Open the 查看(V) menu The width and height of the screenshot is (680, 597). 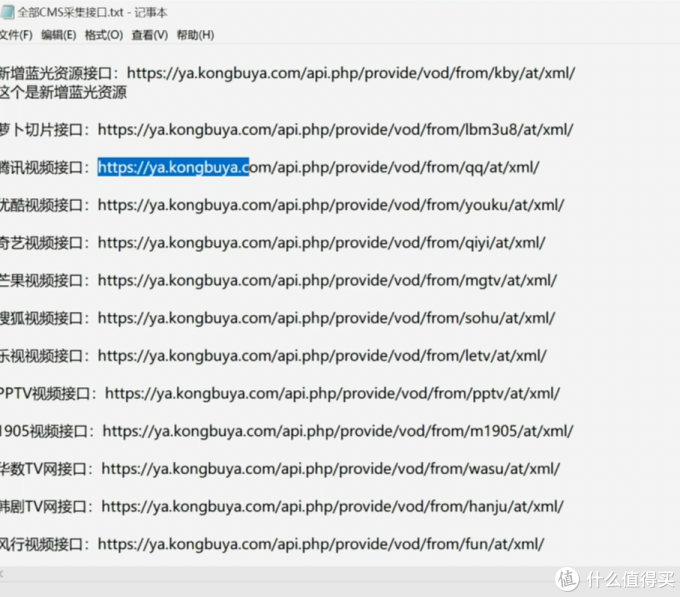(x=150, y=35)
